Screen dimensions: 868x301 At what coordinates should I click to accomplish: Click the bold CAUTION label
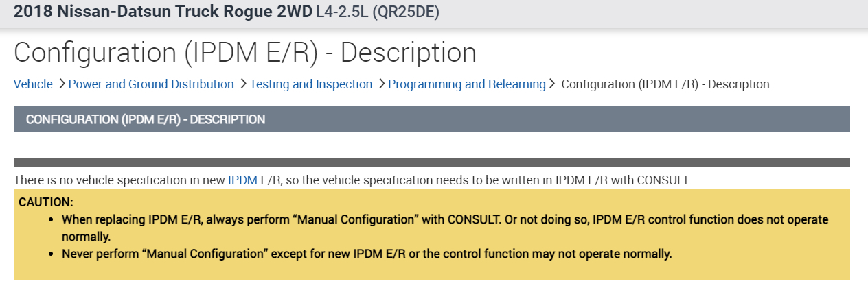click(46, 202)
